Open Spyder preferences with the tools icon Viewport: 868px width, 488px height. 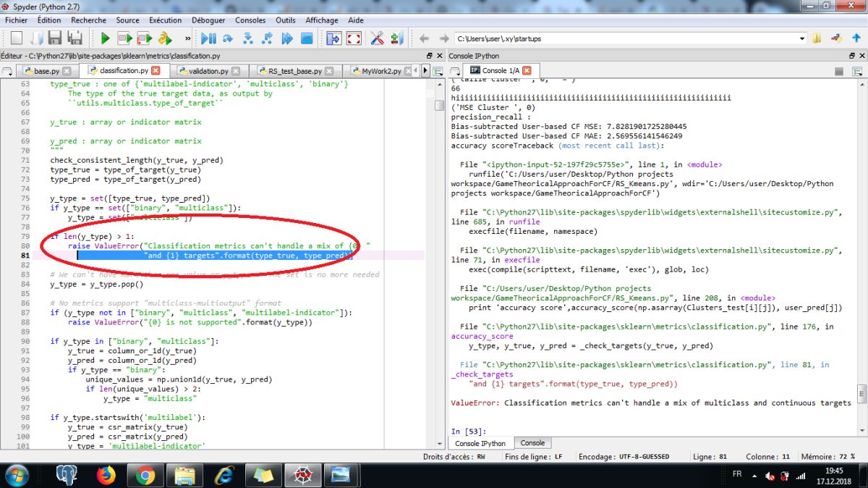point(378,38)
